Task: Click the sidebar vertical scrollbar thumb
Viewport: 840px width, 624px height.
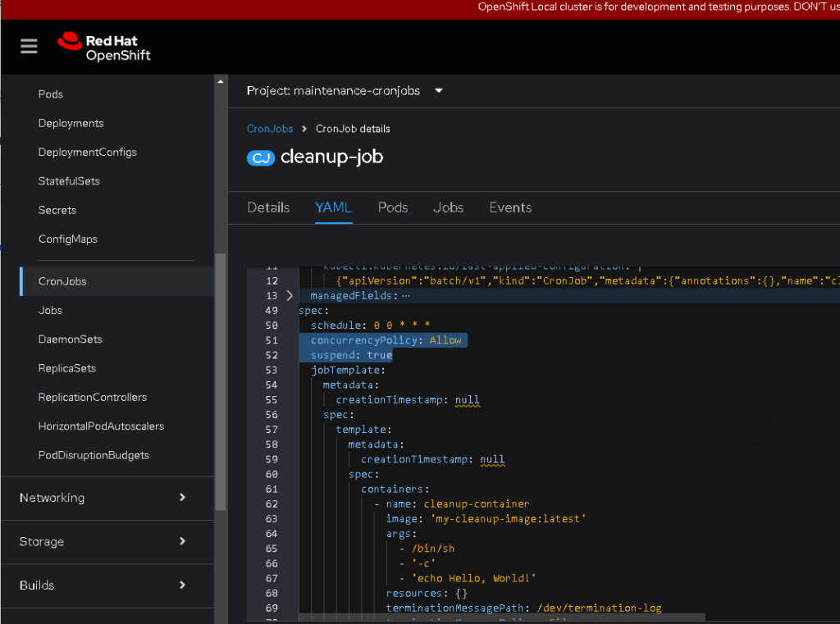Action: coord(221,381)
